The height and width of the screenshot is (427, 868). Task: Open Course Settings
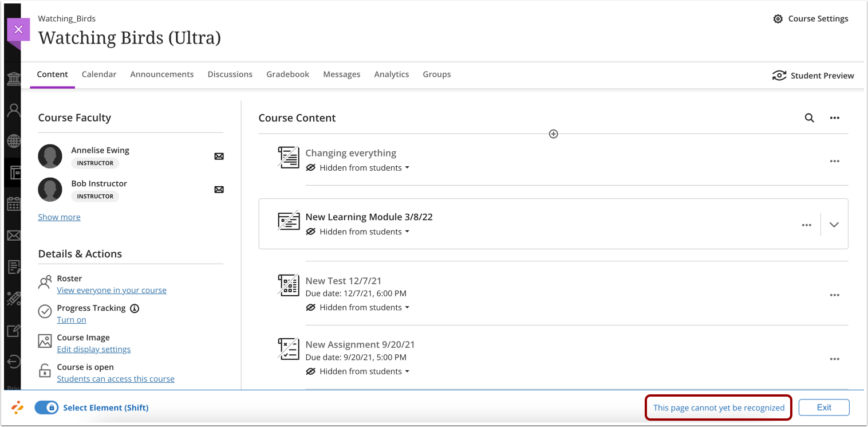[811, 19]
